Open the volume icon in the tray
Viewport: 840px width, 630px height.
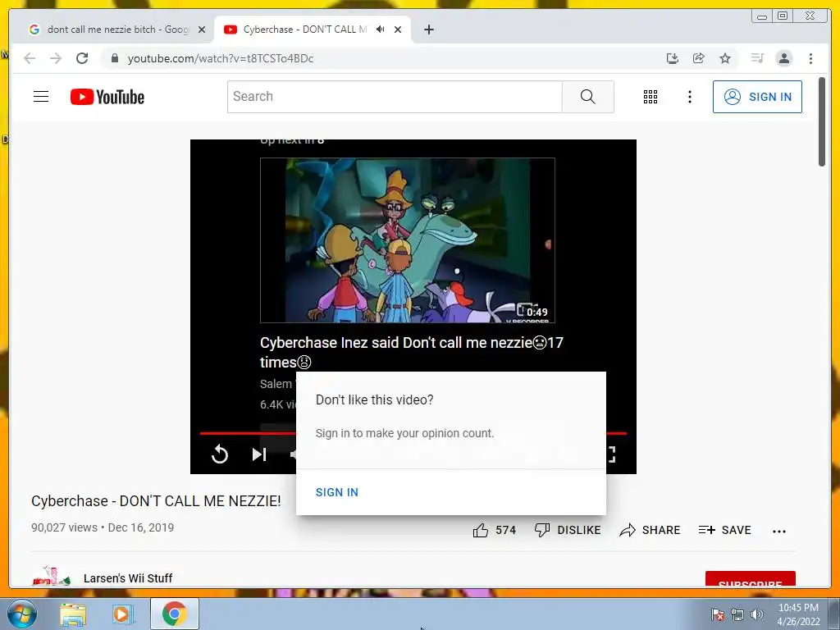[x=756, y=614]
